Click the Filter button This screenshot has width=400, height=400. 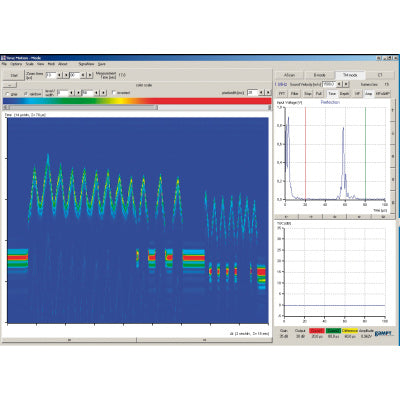[x=294, y=94]
